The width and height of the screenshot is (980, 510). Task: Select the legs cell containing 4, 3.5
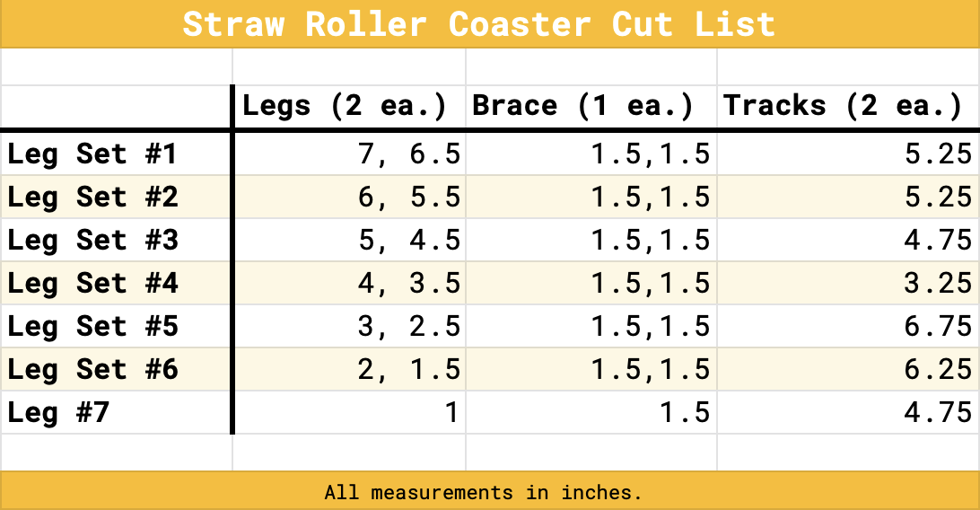tap(409, 284)
